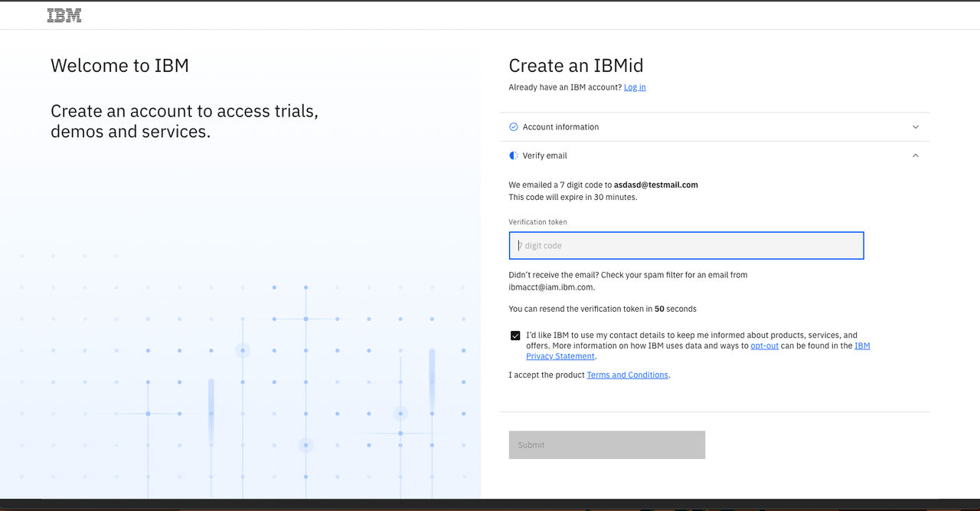Screen dimensions: 980x511
Task: Click 'Already have an IBM account?' text
Action: click(565, 87)
